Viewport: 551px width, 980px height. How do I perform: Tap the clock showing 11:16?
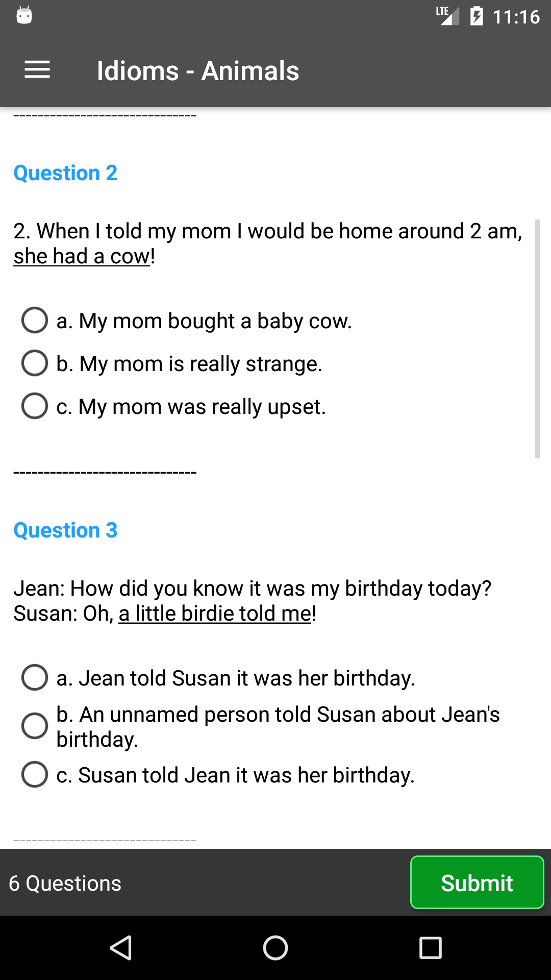[x=516, y=17]
